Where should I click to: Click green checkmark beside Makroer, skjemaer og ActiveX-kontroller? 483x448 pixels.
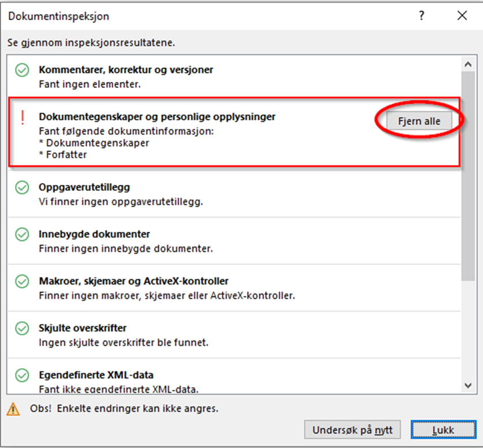[22, 282]
